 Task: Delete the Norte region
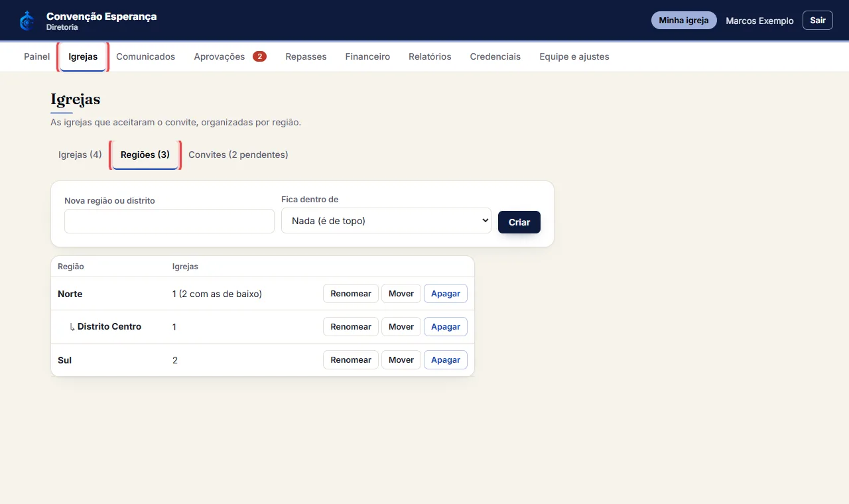[x=446, y=293]
